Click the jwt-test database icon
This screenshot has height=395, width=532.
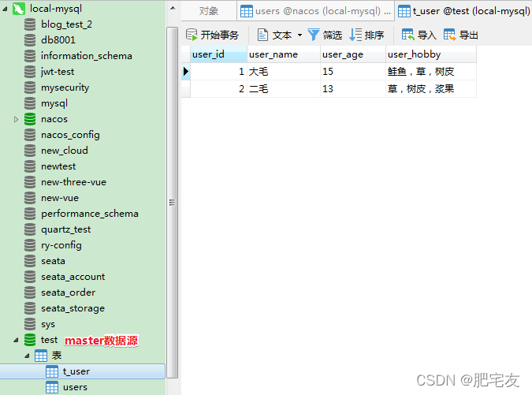(30, 72)
